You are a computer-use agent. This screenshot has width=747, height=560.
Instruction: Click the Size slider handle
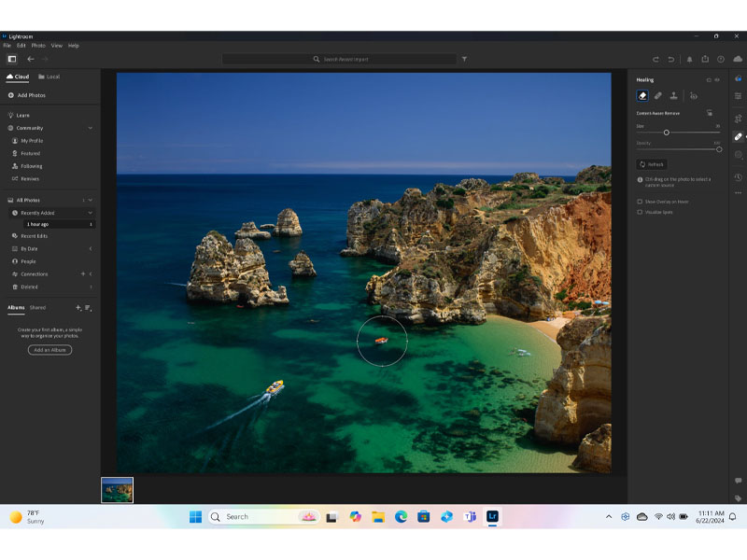click(x=667, y=133)
